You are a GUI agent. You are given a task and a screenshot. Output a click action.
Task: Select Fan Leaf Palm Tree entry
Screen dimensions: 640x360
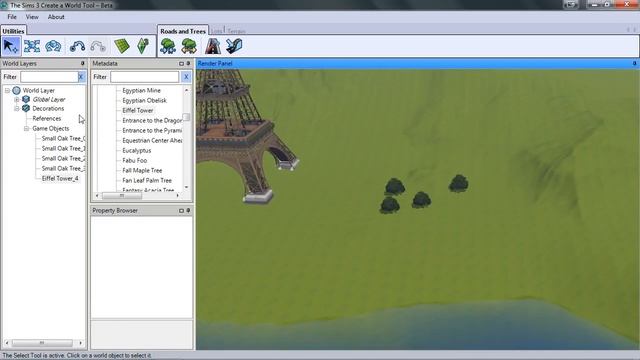coord(147,180)
